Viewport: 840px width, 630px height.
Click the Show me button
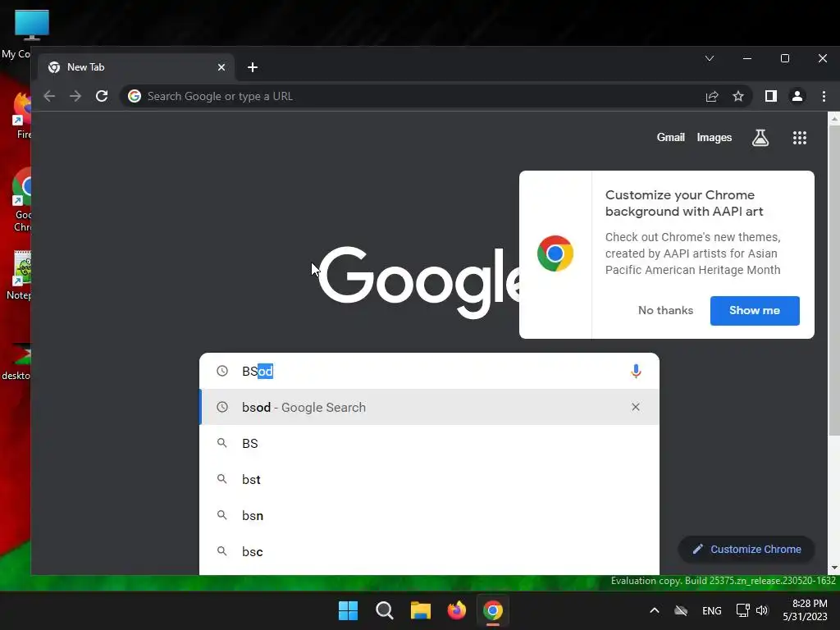coord(755,311)
